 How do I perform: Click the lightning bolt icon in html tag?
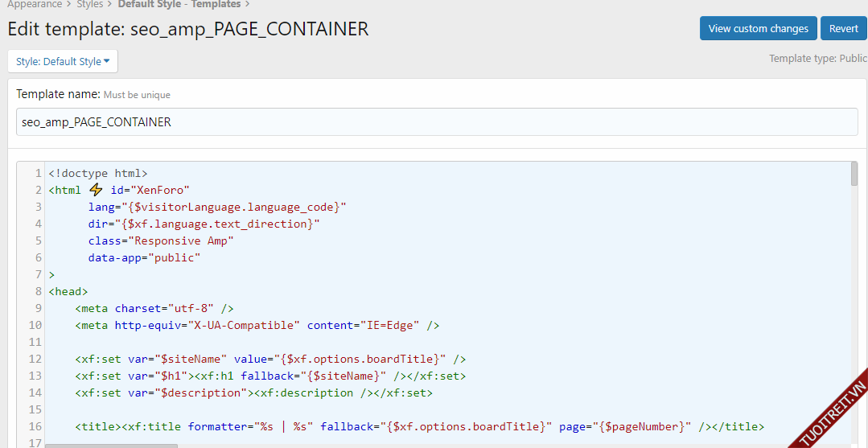click(x=97, y=190)
